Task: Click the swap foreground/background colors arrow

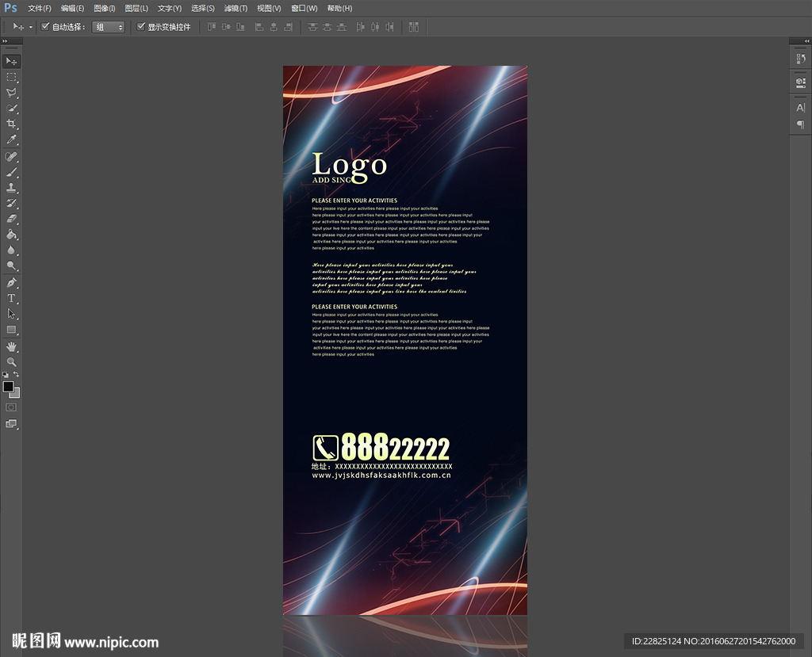Action: [17, 374]
